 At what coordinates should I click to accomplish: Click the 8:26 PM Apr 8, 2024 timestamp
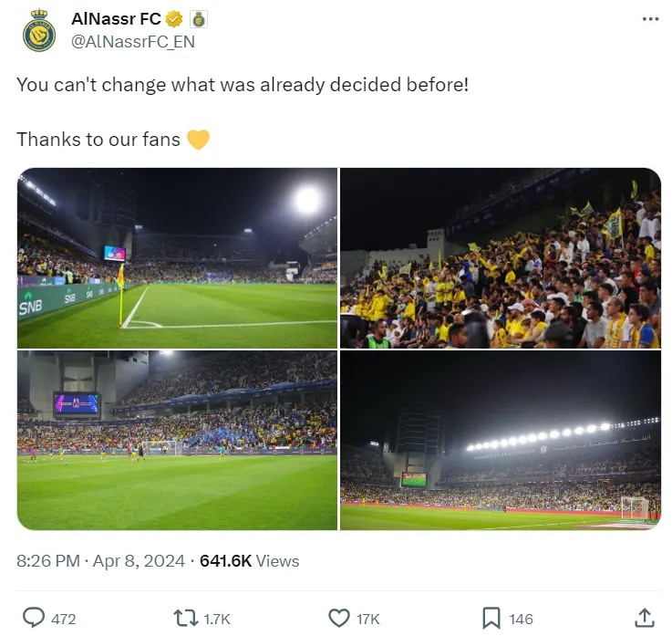click(100, 561)
